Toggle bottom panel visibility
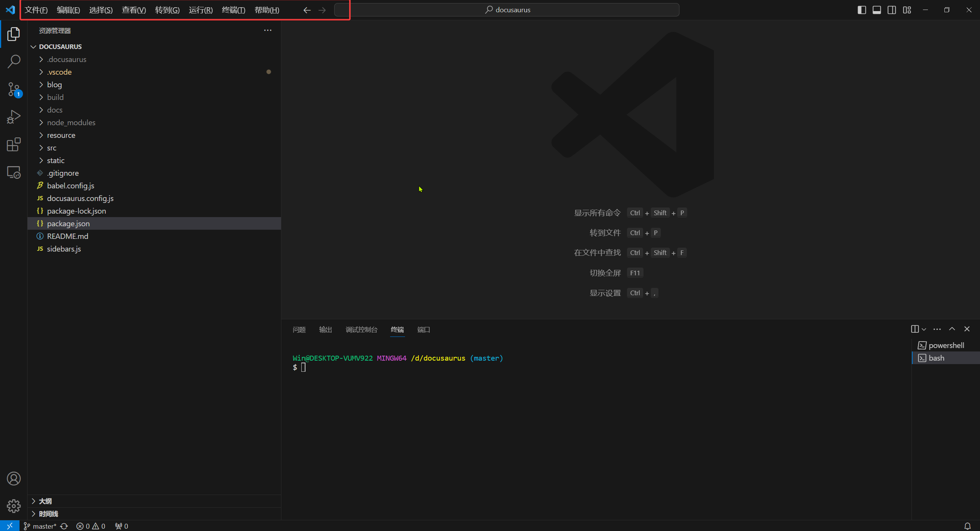The image size is (980, 531). click(x=877, y=10)
